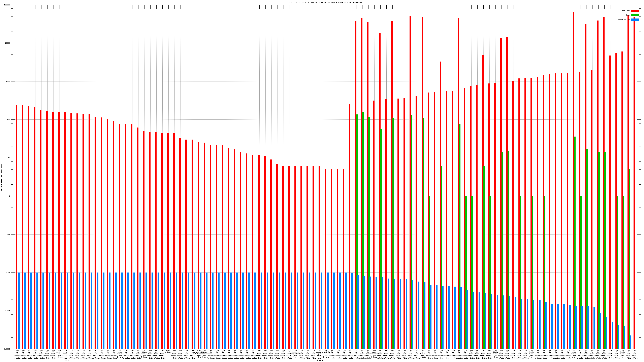This screenshot has height=362, width=644.
Task: Click the 10000 y-axis tick label
Action: (x=7, y=43)
